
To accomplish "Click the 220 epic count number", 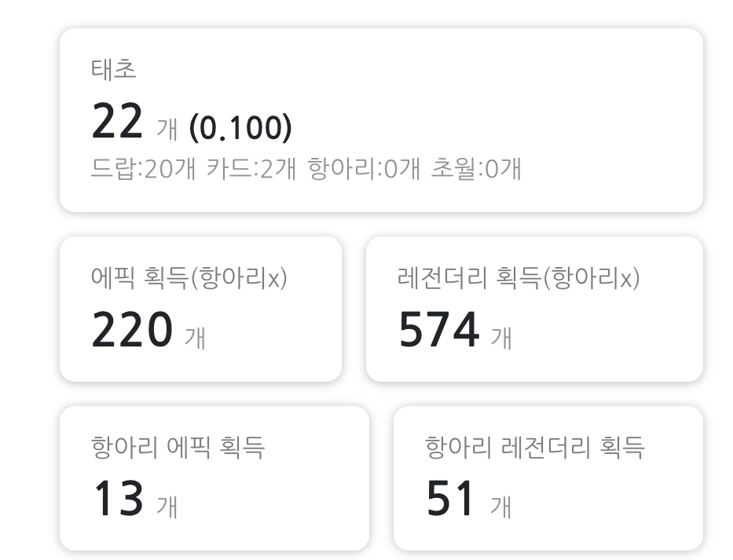I will (x=132, y=331).
